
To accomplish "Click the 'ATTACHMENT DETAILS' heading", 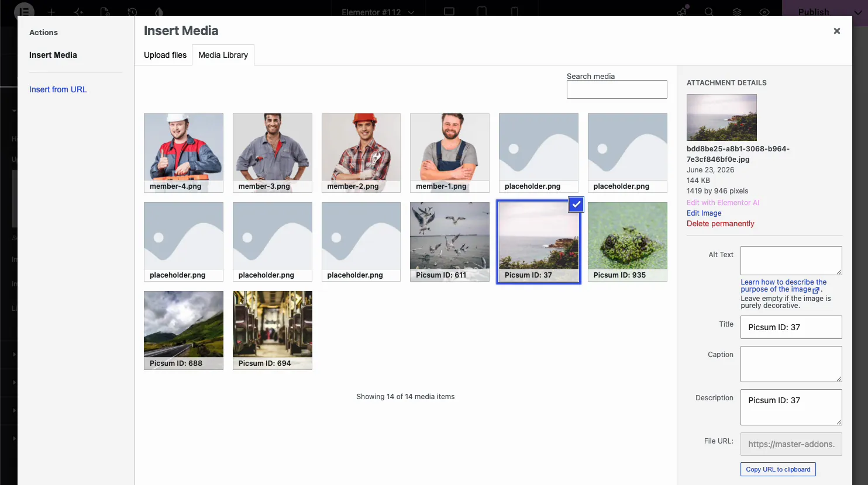I will click(726, 83).
